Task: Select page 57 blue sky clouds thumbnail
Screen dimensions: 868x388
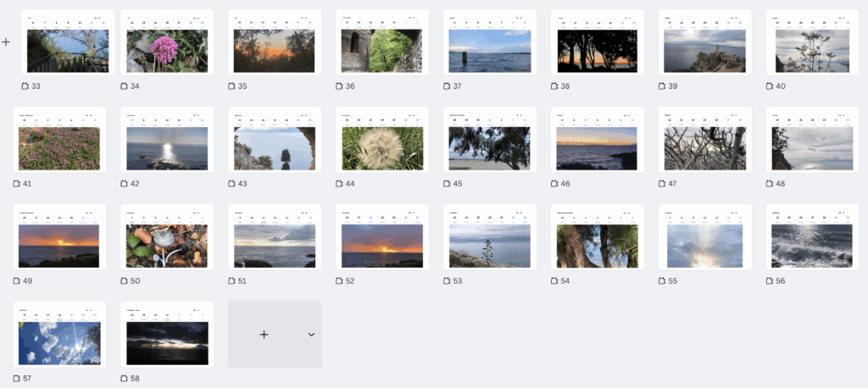Action: (59, 335)
